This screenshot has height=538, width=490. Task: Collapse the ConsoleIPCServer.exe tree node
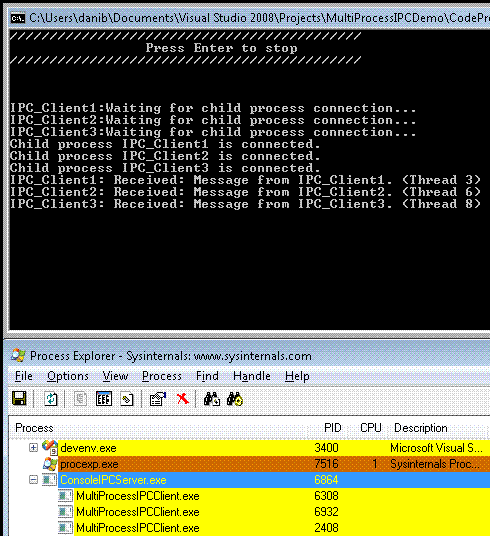(33, 480)
